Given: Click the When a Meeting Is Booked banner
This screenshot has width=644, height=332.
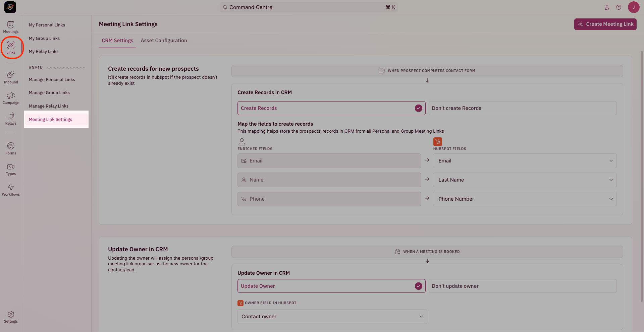Looking at the screenshot, I should (427, 252).
